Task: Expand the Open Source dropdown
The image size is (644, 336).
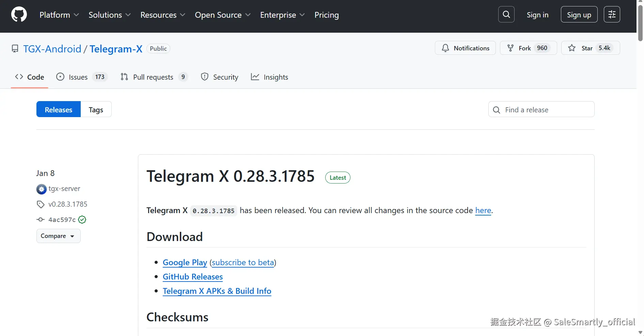Action: 223,15
